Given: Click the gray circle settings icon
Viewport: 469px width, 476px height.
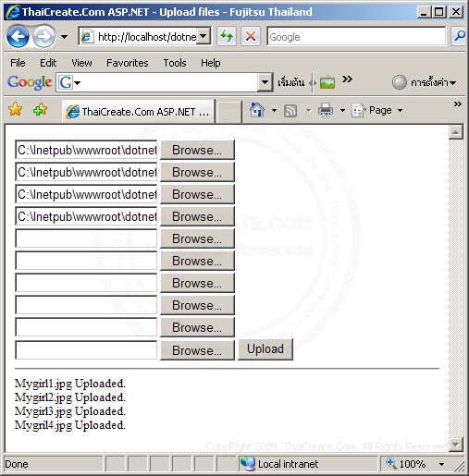Looking at the screenshot, I should (400, 82).
